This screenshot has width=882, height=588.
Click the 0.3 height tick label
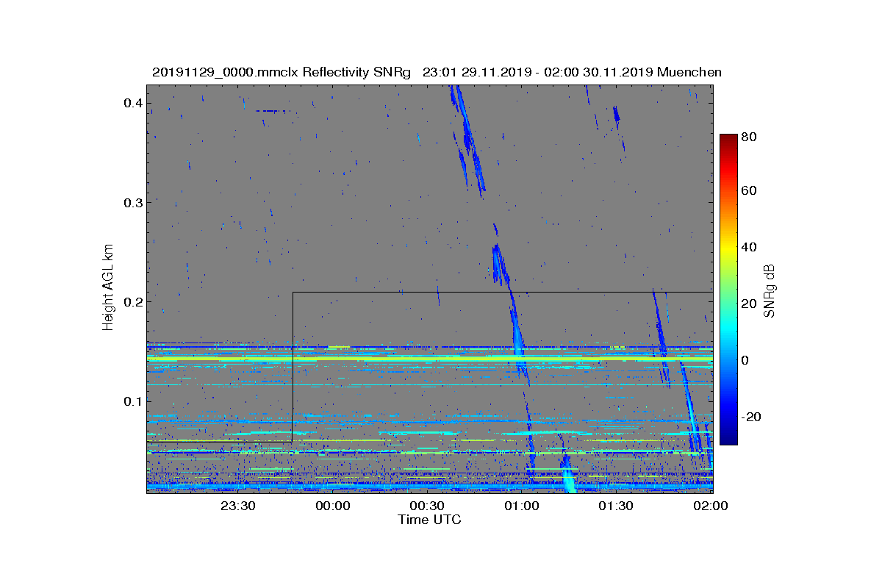coord(132,202)
